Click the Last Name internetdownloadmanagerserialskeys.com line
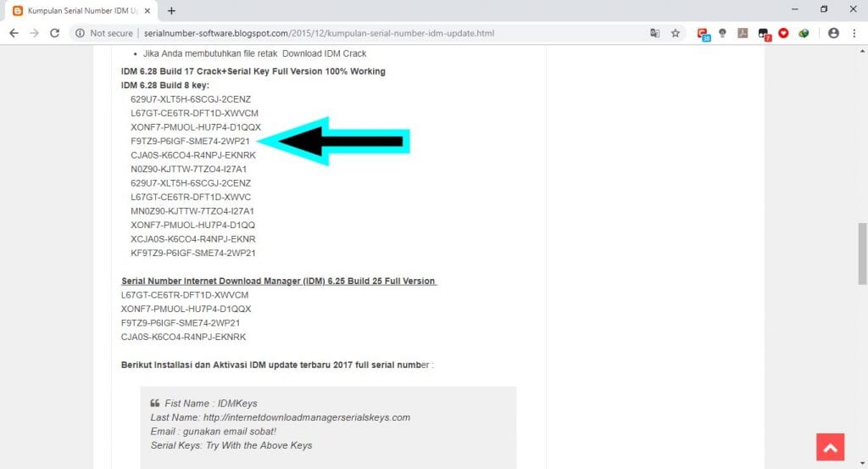This screenshot has height=469, width=868. coord(280,417)
